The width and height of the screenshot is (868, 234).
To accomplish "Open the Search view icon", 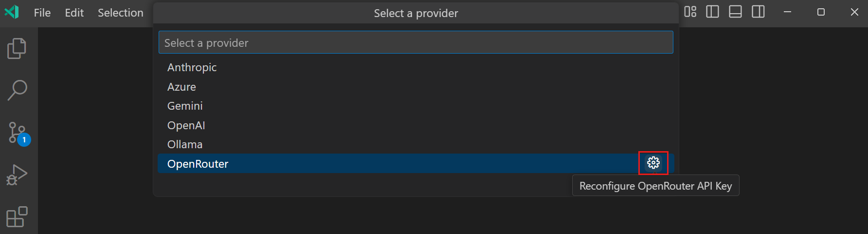I will point(17,90).
